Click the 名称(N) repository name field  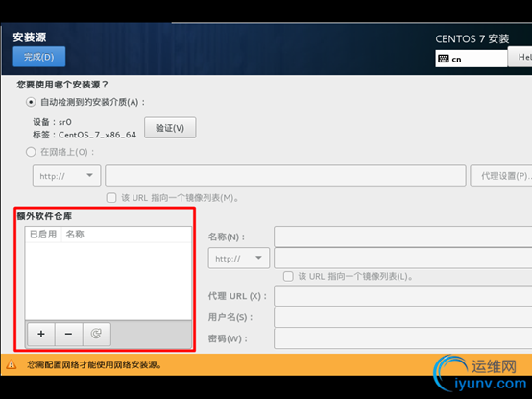pos(402,237)
